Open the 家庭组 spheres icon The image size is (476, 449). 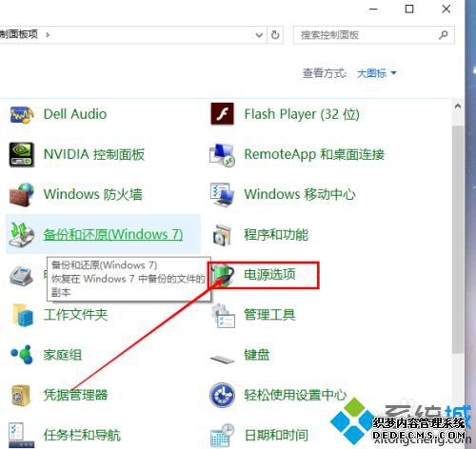pos(22,355)
